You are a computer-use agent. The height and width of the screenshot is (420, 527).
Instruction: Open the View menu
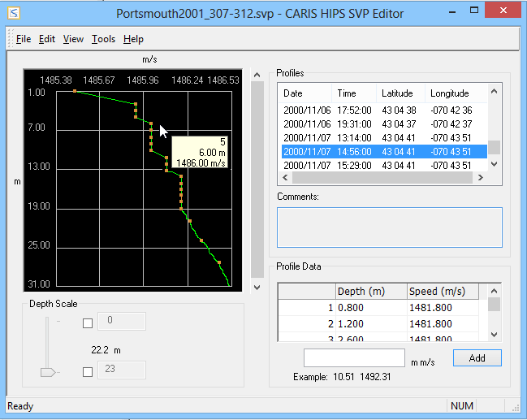pos(73,39)
